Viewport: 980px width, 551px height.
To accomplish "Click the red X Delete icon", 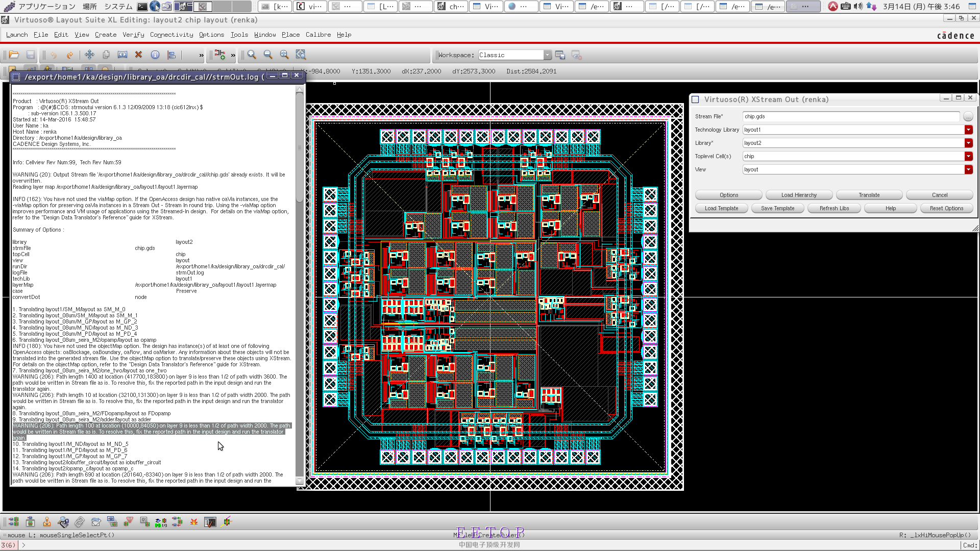I will [138, 55].
